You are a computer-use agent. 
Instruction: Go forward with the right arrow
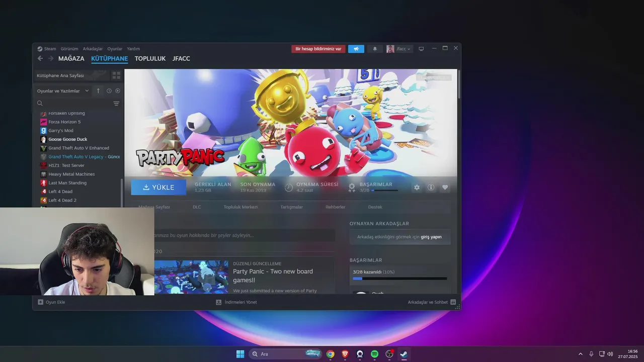tap(50, 58)
